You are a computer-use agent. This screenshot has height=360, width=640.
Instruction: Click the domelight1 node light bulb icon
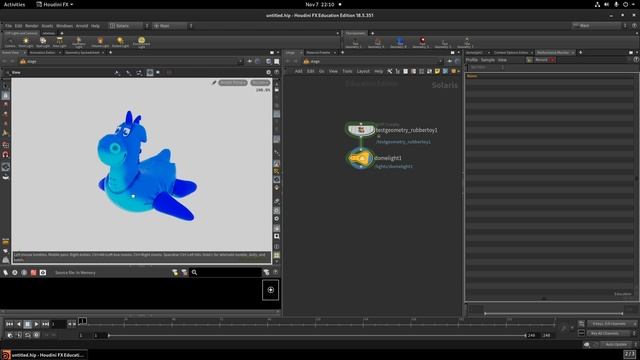pyautogui.click(x=360, y=158)
